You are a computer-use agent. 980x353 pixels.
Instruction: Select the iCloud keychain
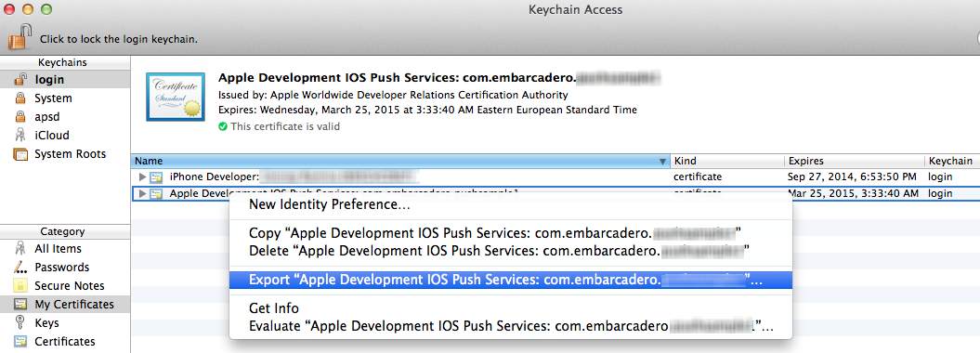(65, 136)
